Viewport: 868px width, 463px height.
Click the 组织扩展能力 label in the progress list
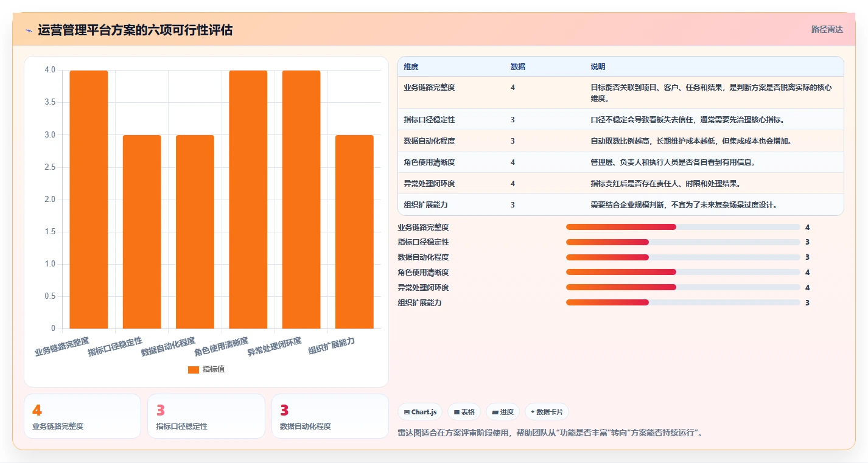tap(419, 303)
